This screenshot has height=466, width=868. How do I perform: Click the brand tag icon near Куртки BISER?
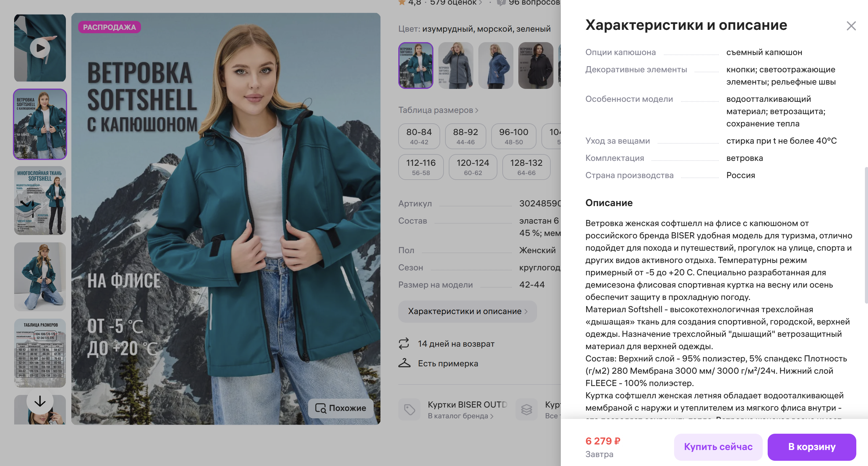tap(409, 409)
